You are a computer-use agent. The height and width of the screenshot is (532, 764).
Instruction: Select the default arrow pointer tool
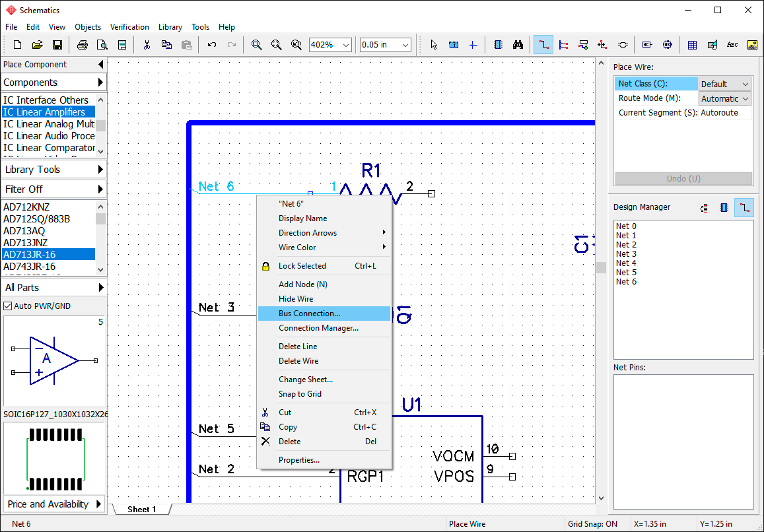tap(434, 45)
